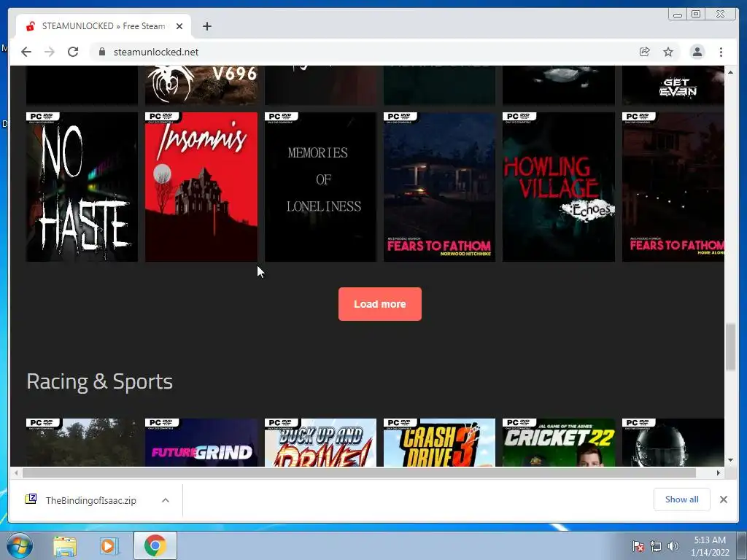Select the STEAMUNLOCKED browser tab
This screenshot has height=560, width=747.
[104, 26]
